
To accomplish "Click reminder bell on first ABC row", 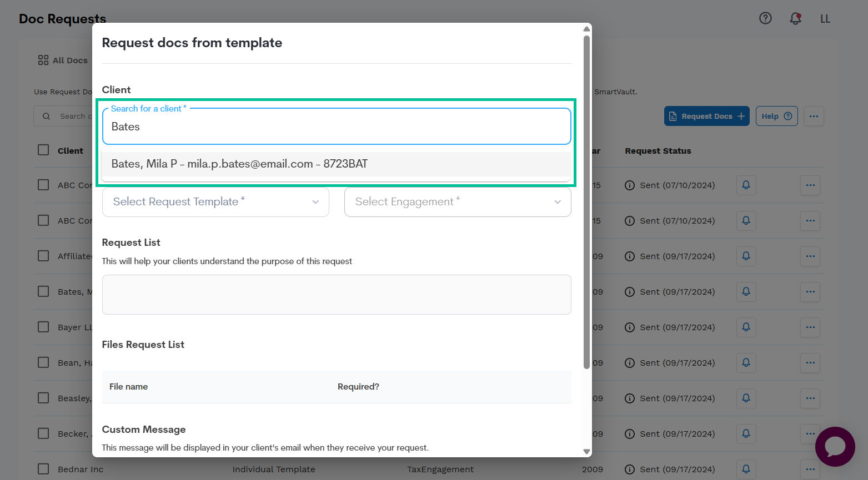I will (x=746, y=185).
